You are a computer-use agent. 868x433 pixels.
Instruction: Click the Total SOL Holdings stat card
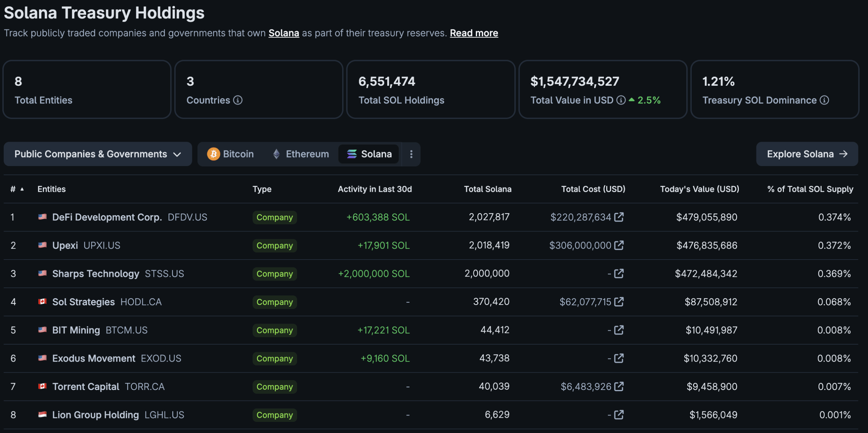click(431, 89)
